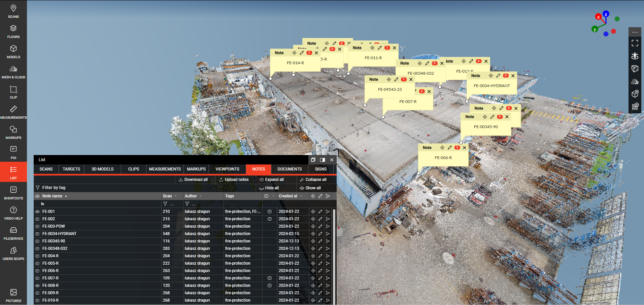This screenshot has width=644, height=305.
Task: Open the Markups panel in the sidebar
Action: [13, 132]
